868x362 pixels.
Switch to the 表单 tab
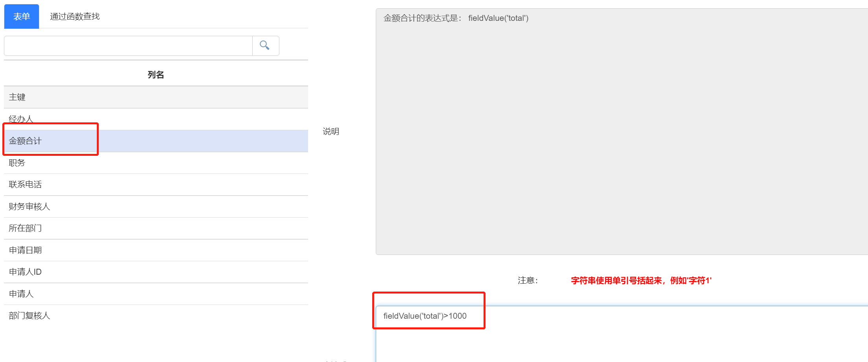click(22, 17)
